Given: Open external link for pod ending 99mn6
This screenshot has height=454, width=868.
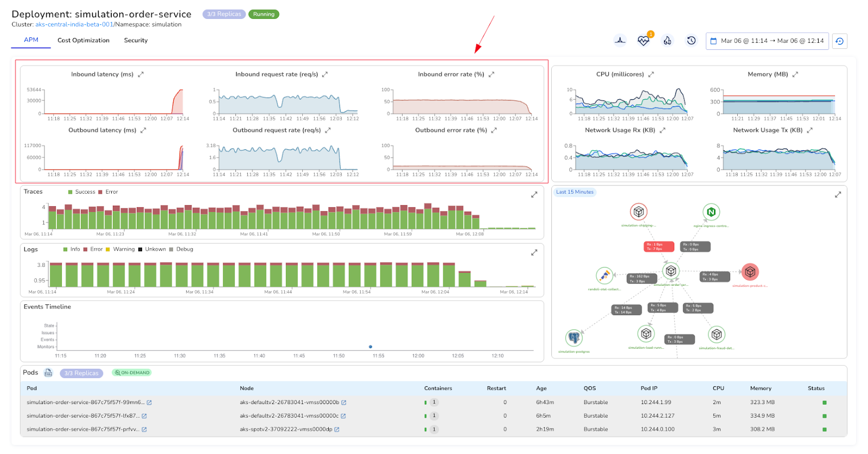Looking at the screenshot, I should click(x=149, y=402).
